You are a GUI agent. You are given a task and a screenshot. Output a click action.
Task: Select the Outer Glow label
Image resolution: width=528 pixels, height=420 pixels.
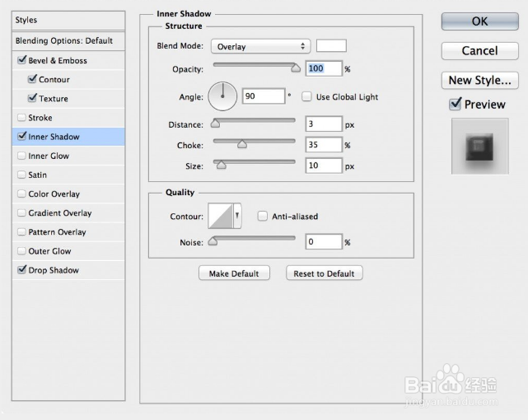point(49,251)
